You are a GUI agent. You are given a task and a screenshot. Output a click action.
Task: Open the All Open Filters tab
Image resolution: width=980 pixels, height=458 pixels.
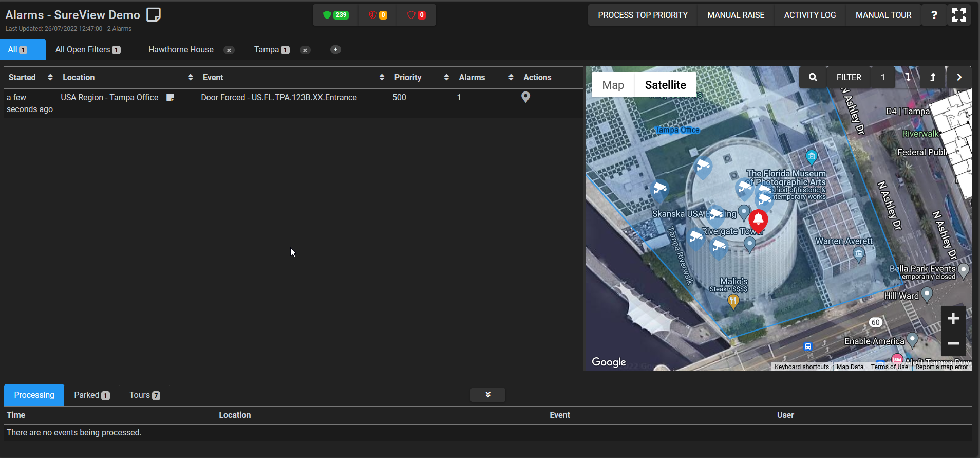point(88,49)
